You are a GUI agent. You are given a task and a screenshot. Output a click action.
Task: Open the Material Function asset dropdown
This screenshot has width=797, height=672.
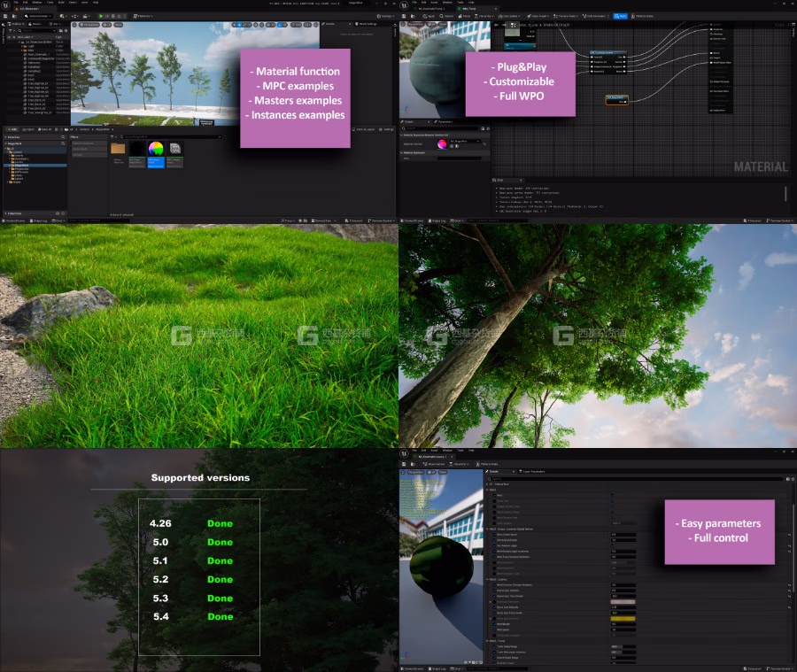point(465,142)
